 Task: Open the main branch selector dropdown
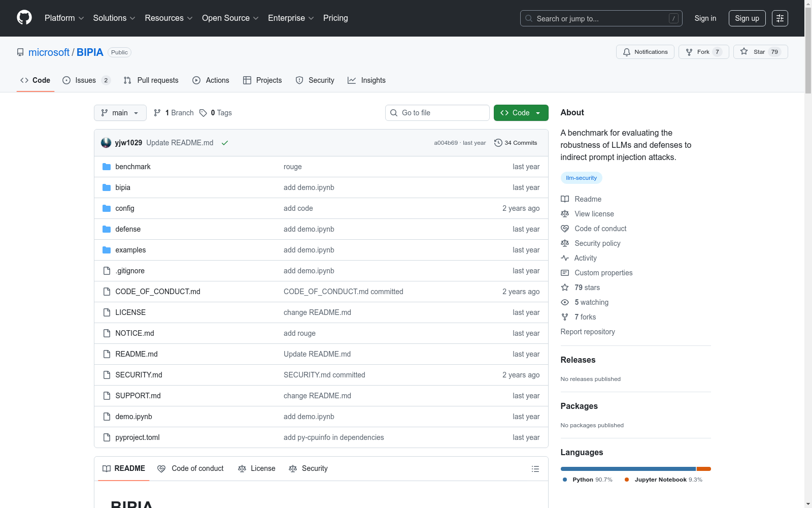[120, 113]
